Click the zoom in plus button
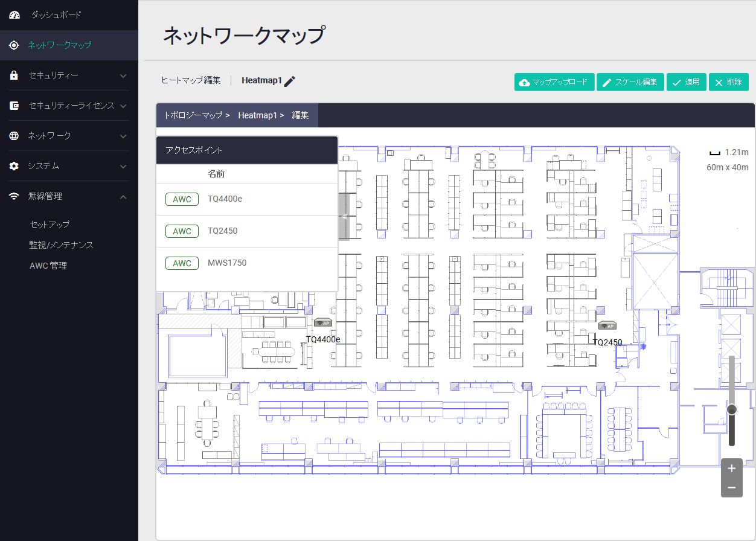The image size is (756, 541). point(731,468)
